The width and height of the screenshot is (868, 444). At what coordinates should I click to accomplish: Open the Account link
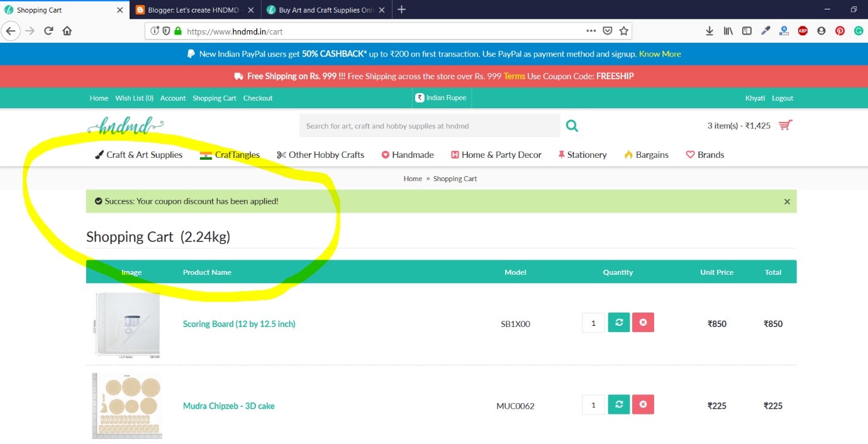173,98
